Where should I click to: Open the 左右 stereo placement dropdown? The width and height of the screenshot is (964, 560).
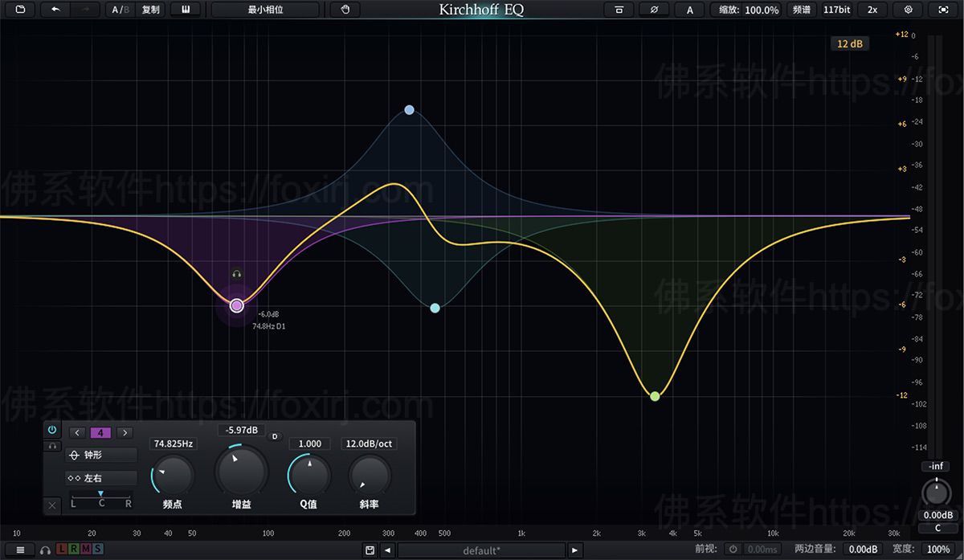coord(100,478)
